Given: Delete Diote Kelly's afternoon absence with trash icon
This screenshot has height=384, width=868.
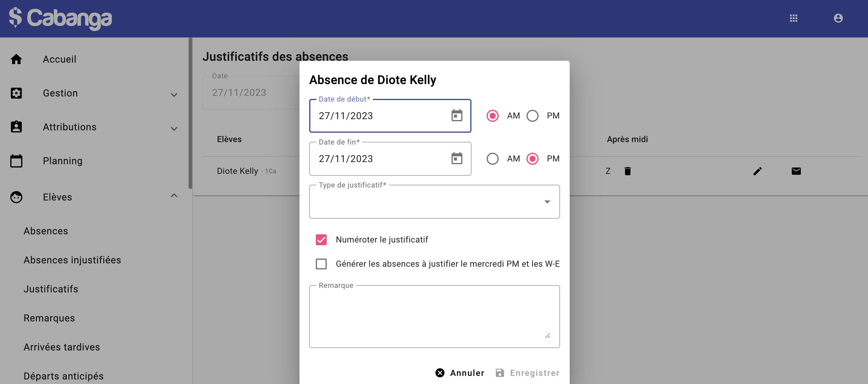Looking at the screenshot, I should [627, 171].
